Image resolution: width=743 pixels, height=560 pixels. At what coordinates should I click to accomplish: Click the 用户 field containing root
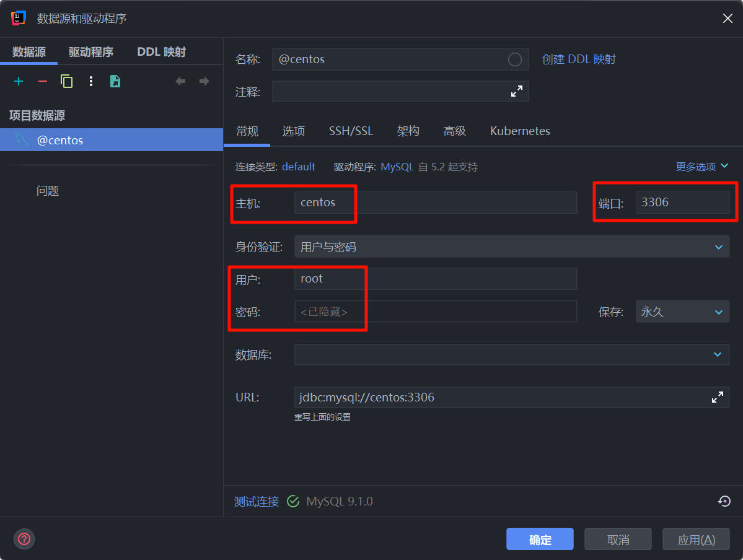(436, 279)
